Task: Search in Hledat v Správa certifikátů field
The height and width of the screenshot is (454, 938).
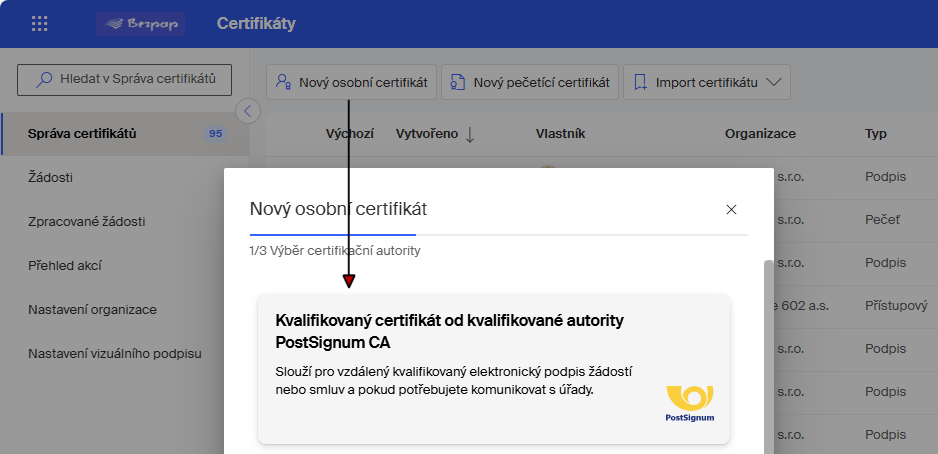Action: pyautogui.click(x=125, y=79)
